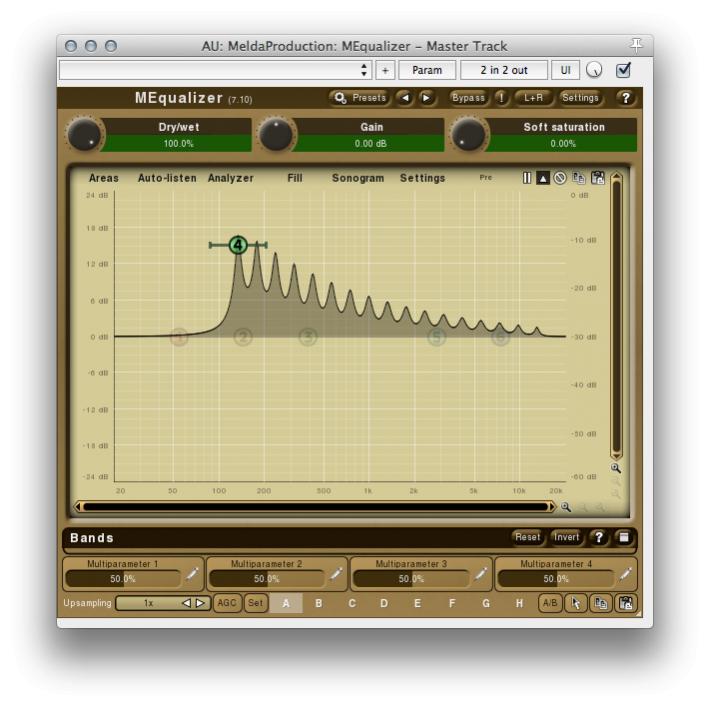This screenshot has width=710, height=707.
Task: Edit Multiparameter 3 with its pencil icon
Action: tap(481, 574)
